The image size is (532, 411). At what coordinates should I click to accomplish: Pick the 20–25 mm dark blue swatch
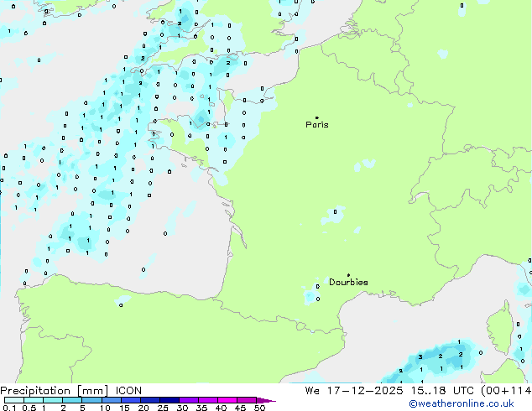point(149,400)
